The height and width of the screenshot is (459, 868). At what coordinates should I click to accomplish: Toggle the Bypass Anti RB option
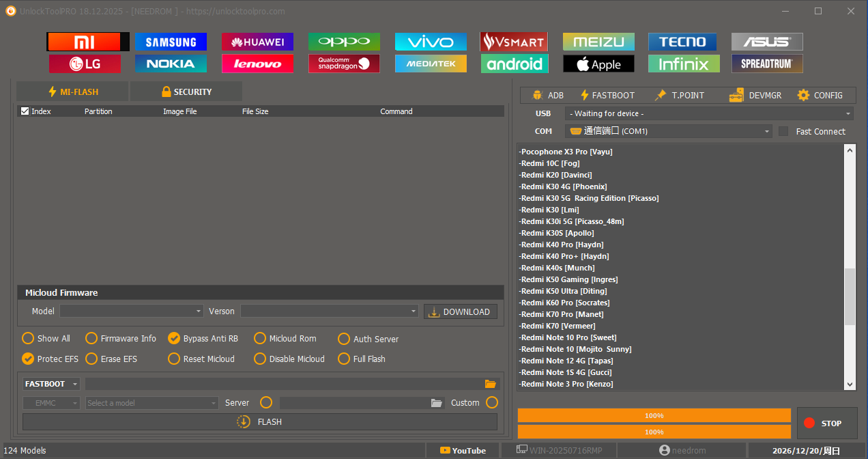click(x=174, y=338)
